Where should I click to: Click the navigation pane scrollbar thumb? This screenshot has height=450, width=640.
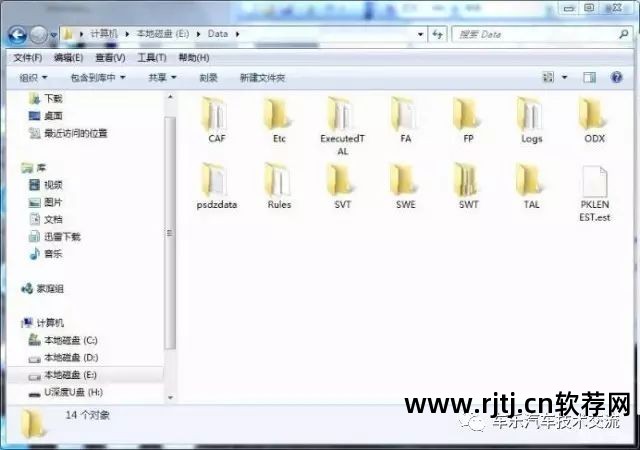(x=170, y=233)
